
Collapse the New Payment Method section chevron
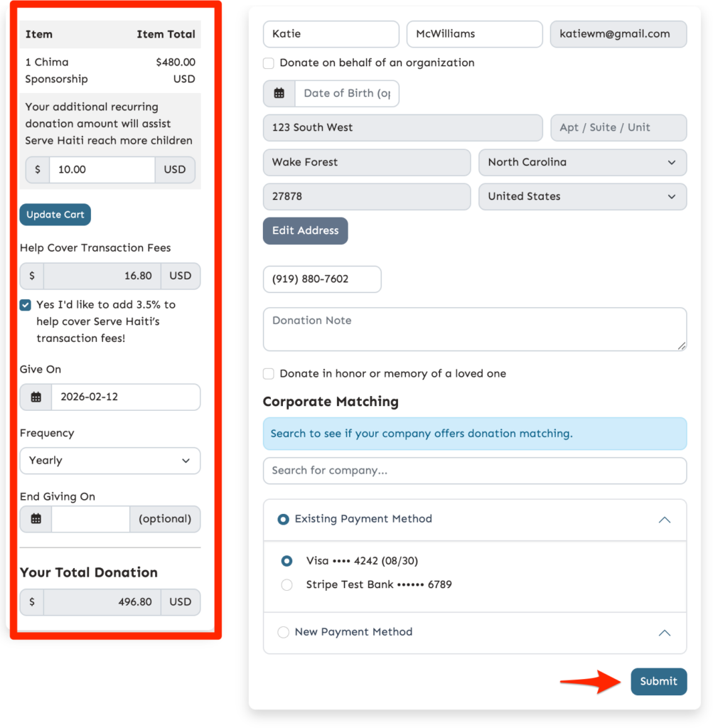665,633
